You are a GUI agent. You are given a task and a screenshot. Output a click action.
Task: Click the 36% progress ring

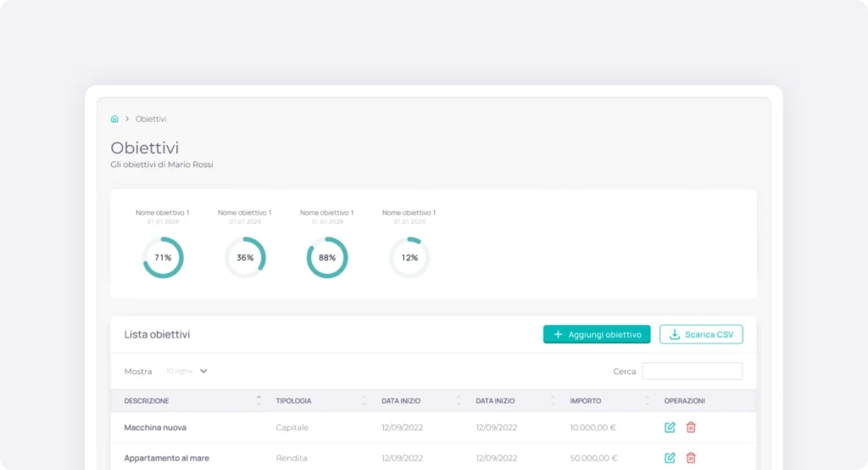tap(245, 257)
